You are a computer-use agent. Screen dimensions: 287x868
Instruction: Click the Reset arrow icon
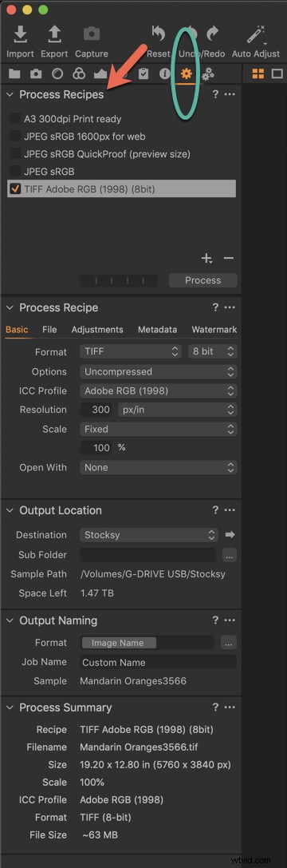pos(158,35)
